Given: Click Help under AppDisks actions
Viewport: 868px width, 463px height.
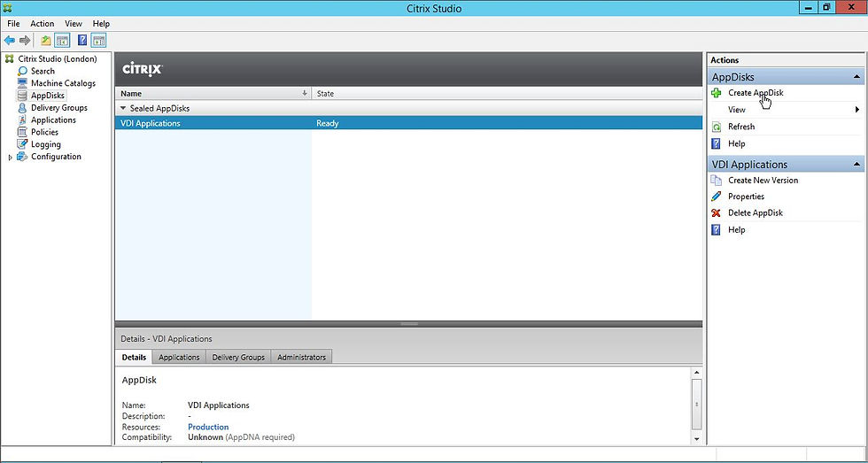Looking at the screenshot, I should point(736,143).
